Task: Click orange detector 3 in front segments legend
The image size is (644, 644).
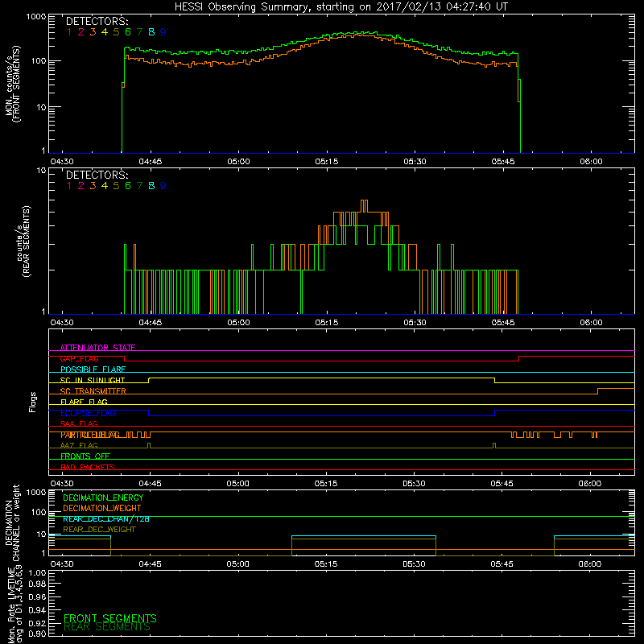Action: (93, 32)
